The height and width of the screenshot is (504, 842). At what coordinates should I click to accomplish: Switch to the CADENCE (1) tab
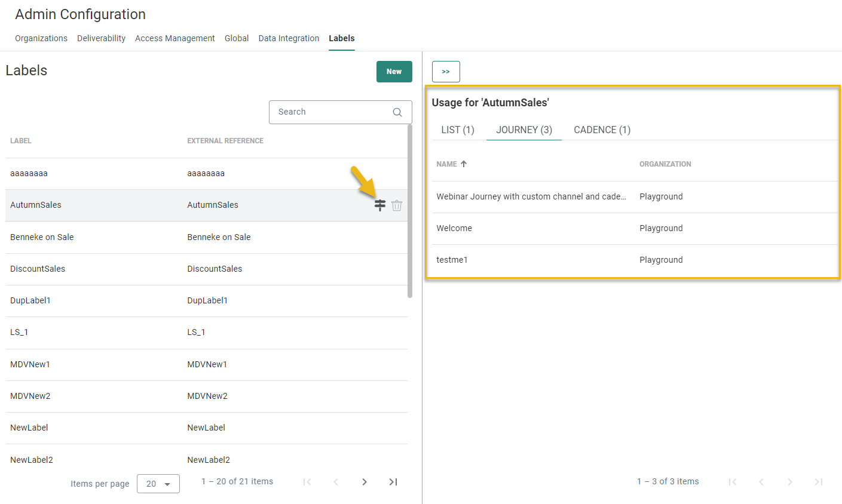point(602,130)
